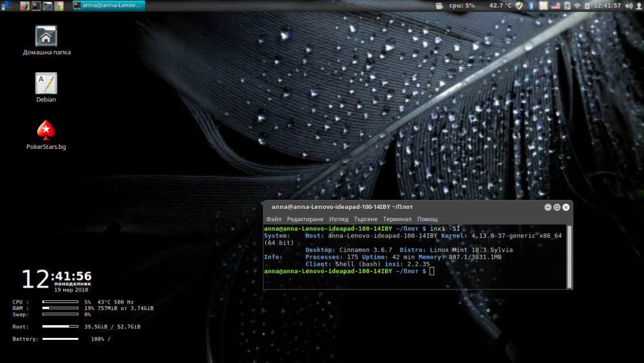Click the terminal prompt cursor line
Screen dimensions: 644x363
click(x=349, y=271)
